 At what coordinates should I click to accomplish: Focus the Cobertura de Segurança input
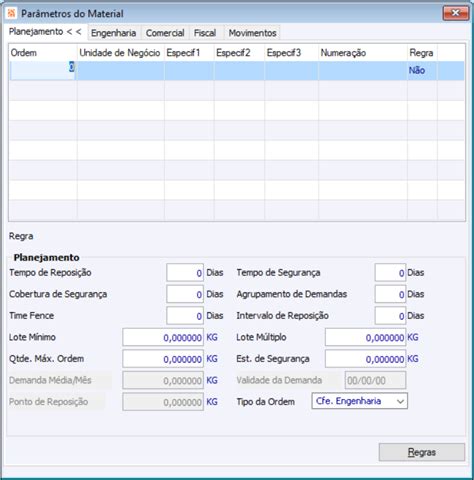pyautogui.click(x=185, y=294)
